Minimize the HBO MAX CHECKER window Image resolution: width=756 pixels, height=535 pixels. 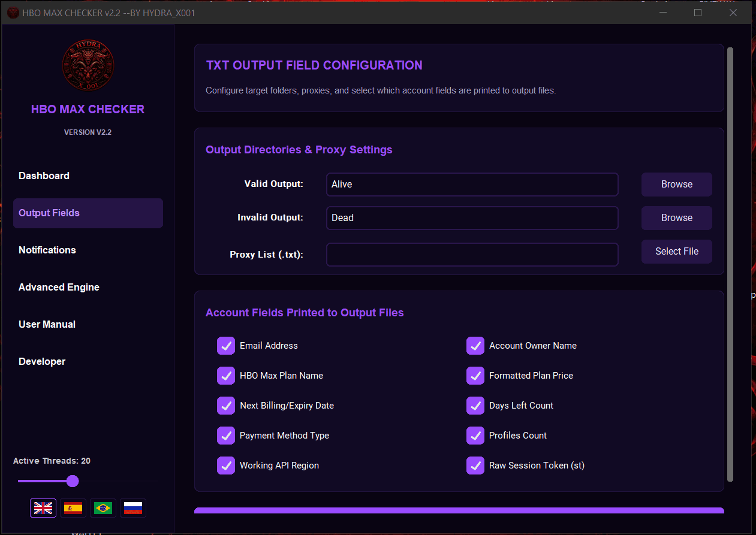[663, 13]
